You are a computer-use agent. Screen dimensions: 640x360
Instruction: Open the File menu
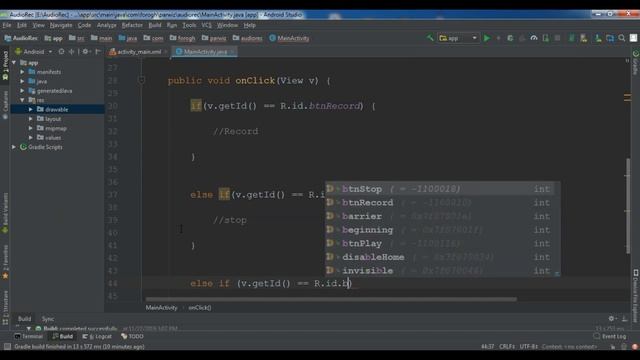point(7,25)
